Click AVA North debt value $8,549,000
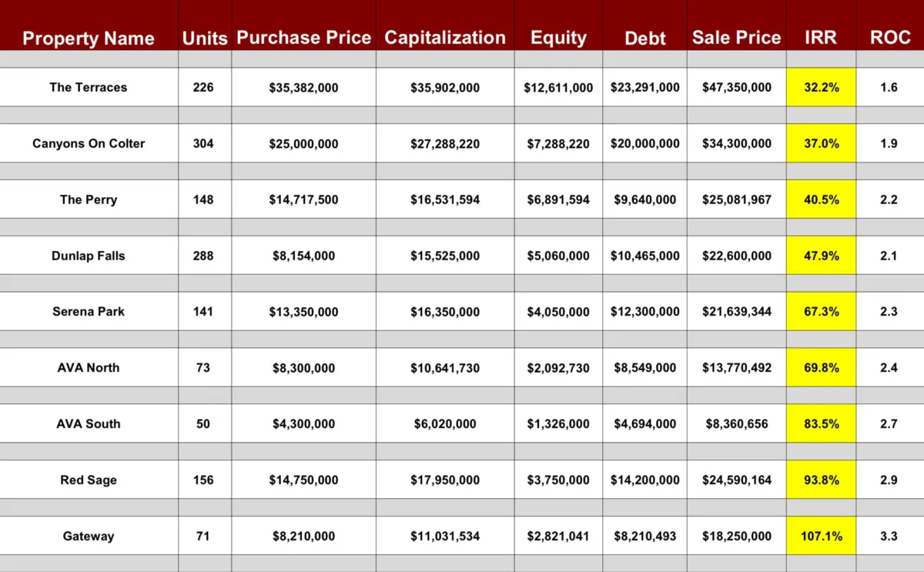This screenshot has height=572, width=924. [645, 368]
